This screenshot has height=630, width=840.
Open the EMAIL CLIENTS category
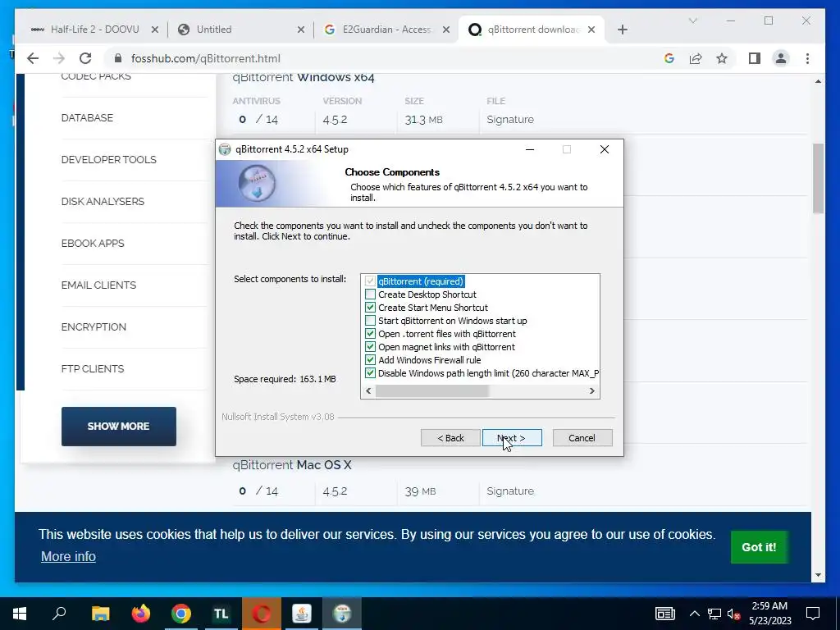[x=98, y=285]
